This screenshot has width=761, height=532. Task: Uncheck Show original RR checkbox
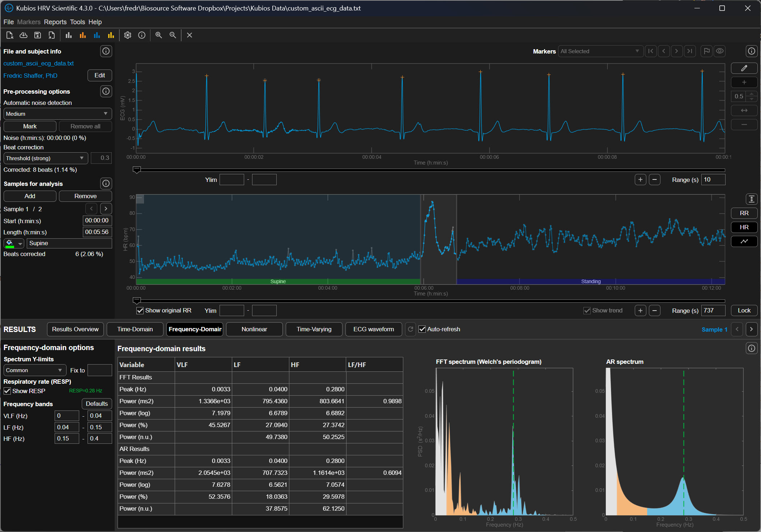coord(140,311)
